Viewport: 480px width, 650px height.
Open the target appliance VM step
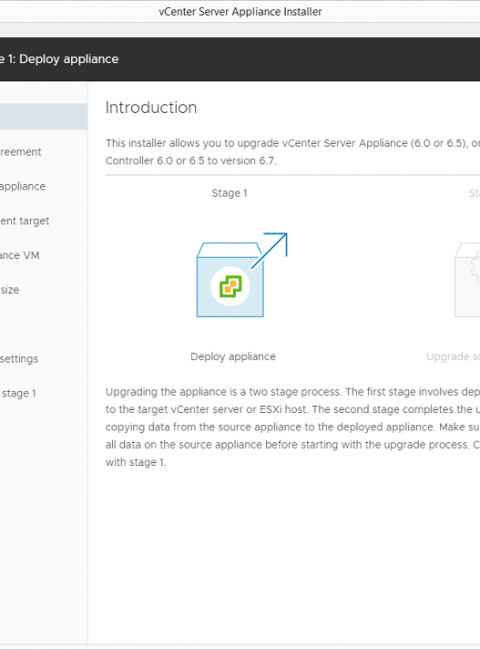20,255
